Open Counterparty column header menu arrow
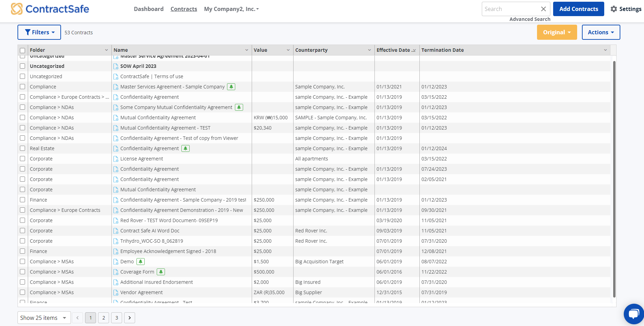644x326 pixels. point(369,50)
